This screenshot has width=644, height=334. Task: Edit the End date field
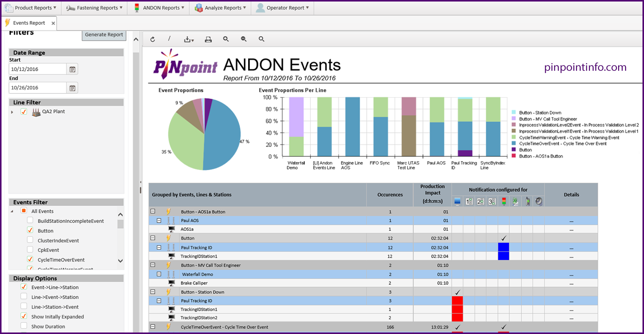38,88
